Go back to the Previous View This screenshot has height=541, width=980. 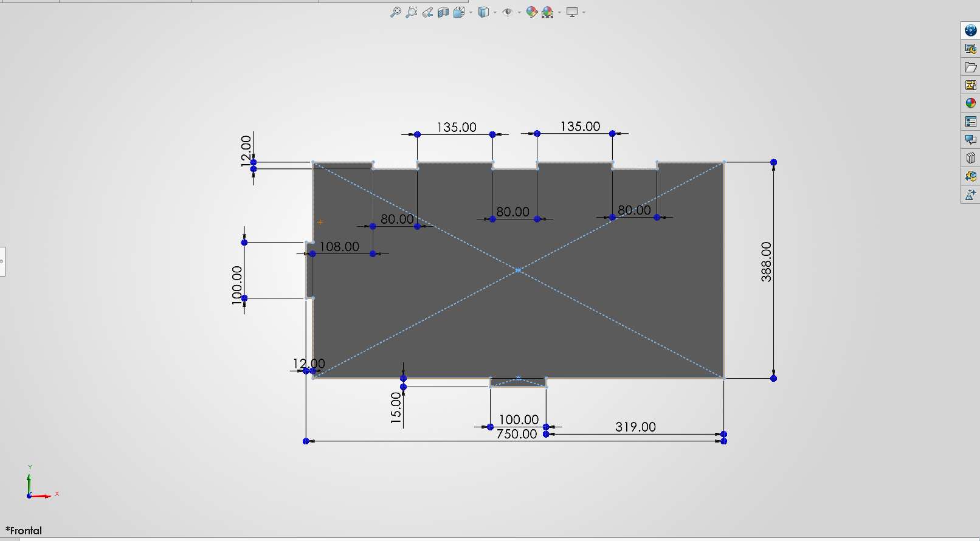(x=427, y=12)
